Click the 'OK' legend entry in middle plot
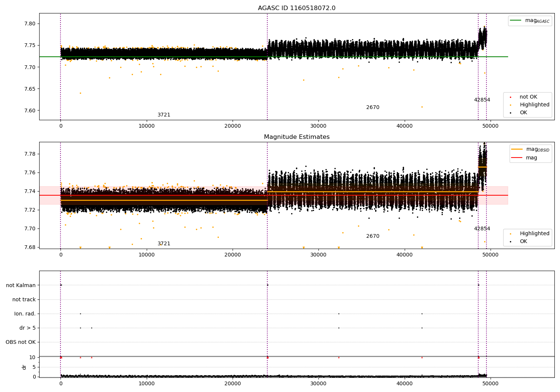This screenshot has height=392, width=560. (x=518, y=242)
